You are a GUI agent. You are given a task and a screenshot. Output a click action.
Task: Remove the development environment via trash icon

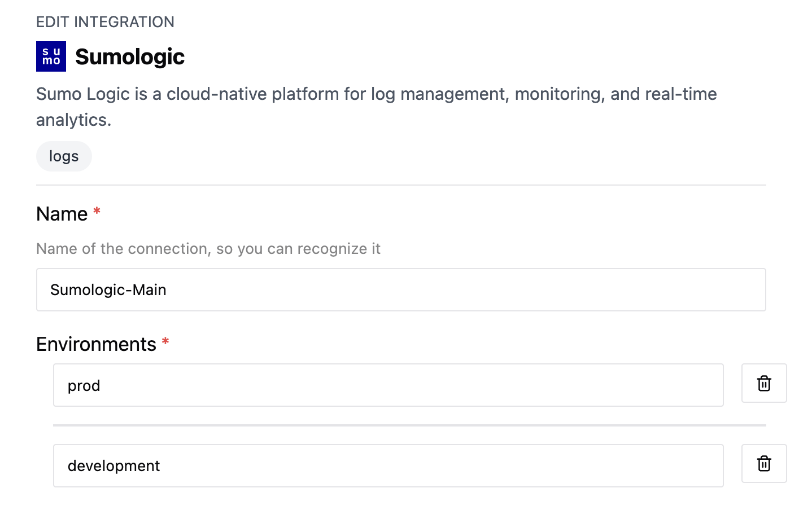(x=763, y=463)
